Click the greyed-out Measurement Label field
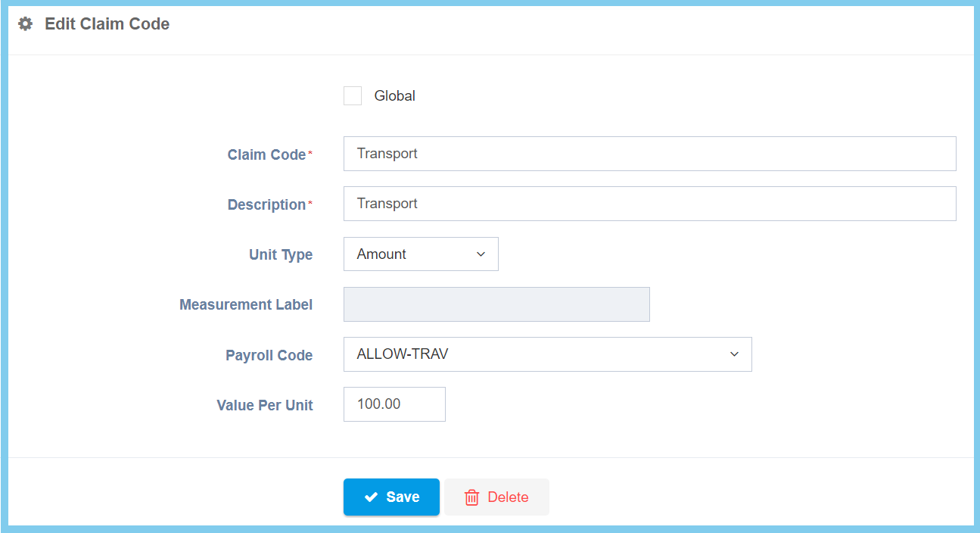The image size is (980, 533). point(496,304)
